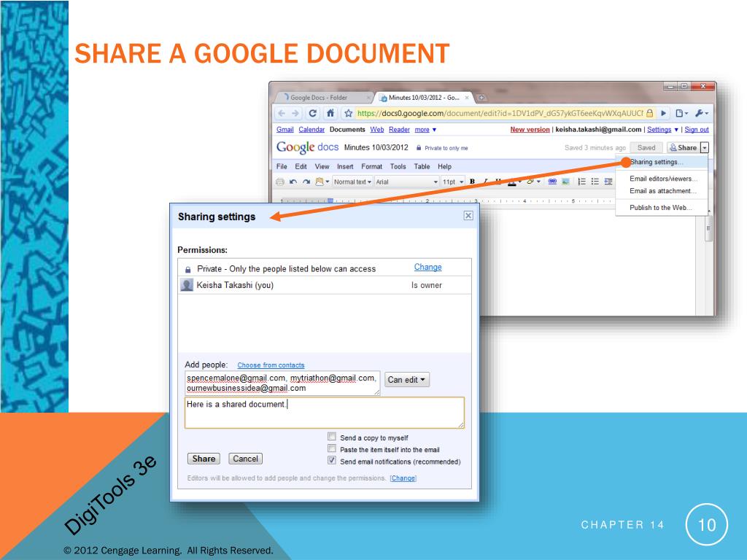Screen dimensions: 747x560
Task: Select Email as attachment option
Action: pyautogui.click(x=661, y=191)
